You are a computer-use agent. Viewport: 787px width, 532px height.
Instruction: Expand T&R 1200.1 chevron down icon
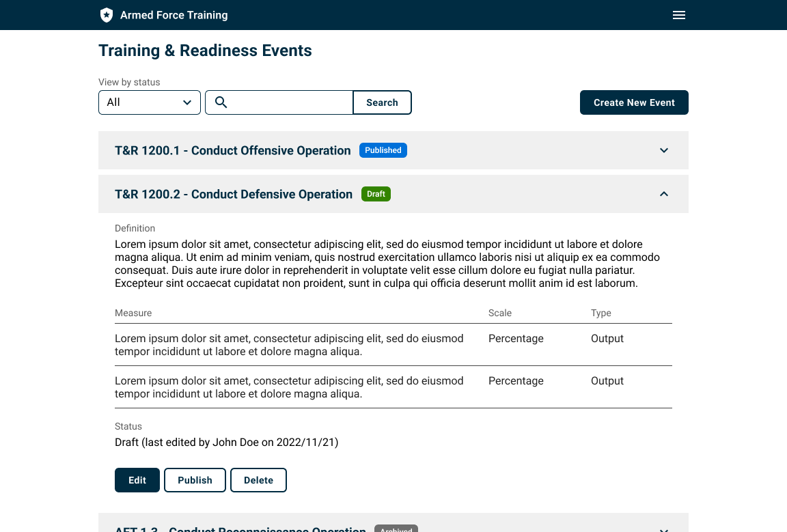[663, 150]
